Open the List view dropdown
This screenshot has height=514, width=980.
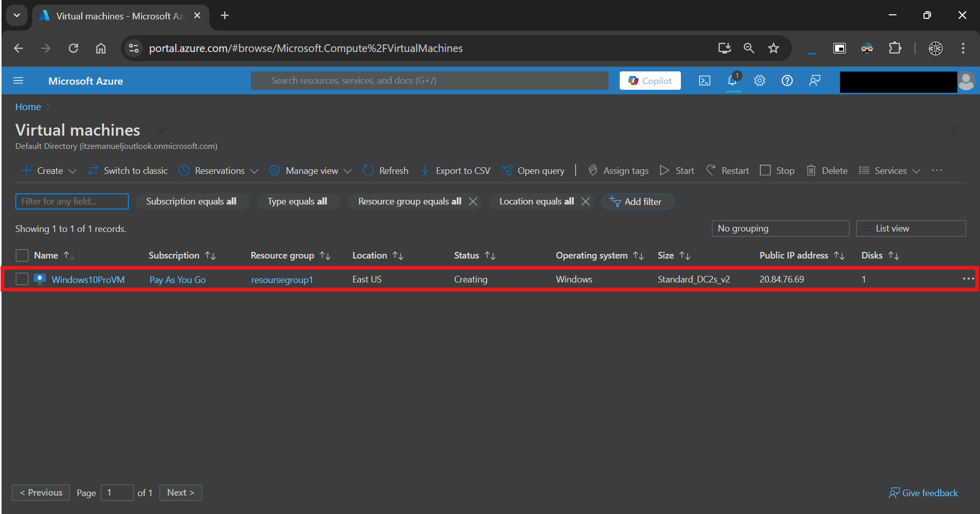tap(911, 228)
